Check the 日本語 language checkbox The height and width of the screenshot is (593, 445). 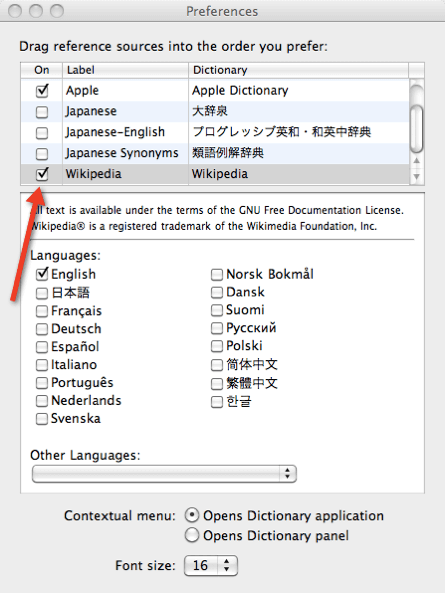coord(42,293)
